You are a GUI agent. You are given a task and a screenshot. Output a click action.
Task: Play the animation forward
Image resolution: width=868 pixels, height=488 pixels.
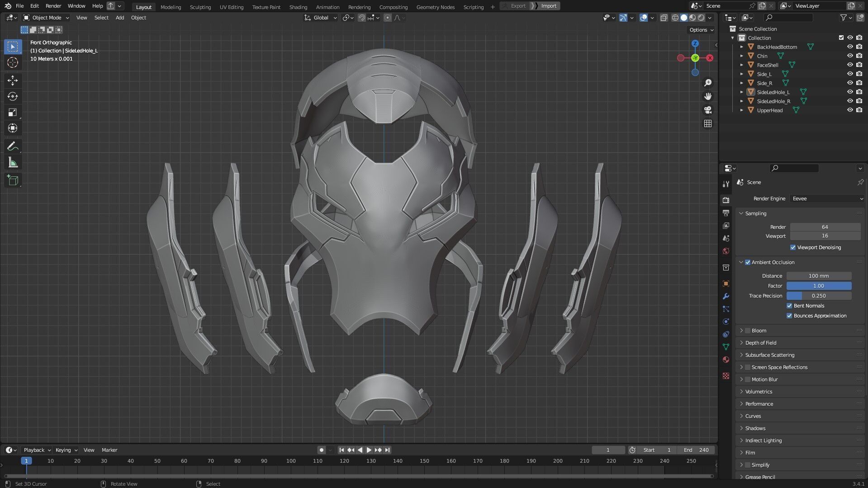(369, 450)
